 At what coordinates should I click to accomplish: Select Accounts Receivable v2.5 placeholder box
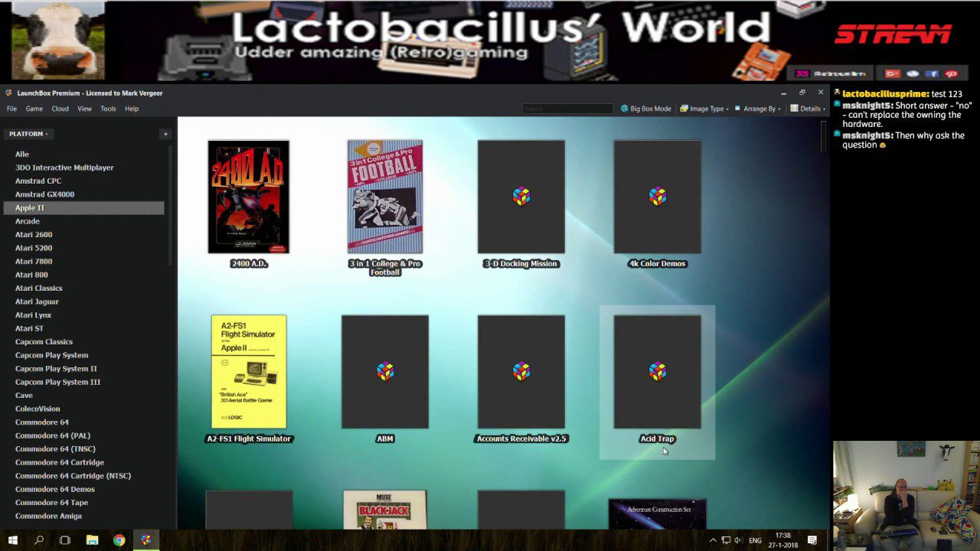521,372
